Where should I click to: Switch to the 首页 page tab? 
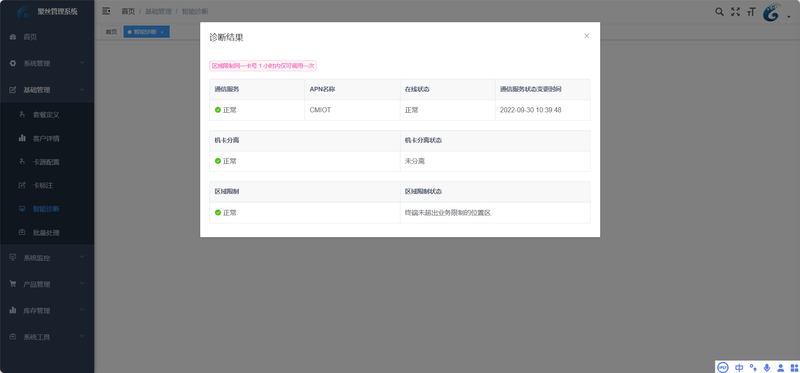click(x=111, y=32)
